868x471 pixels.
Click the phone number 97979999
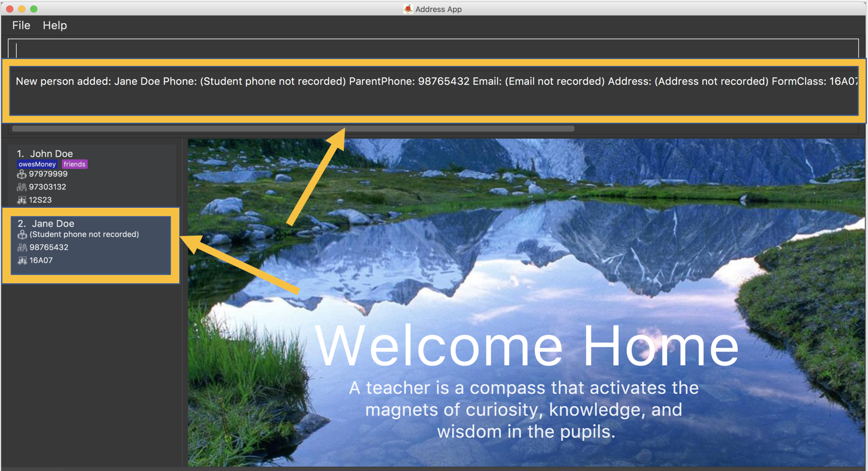48,174
